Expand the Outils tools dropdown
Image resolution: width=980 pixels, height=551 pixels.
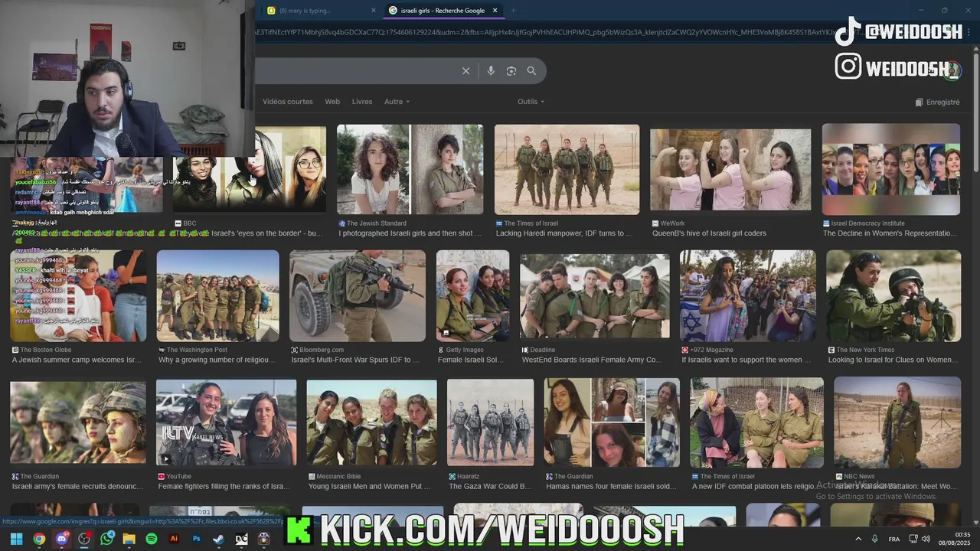[531, 102]
